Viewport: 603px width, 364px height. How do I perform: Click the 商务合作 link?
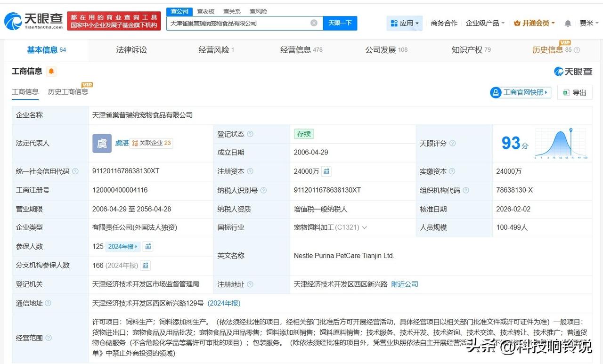pos(444,23)
